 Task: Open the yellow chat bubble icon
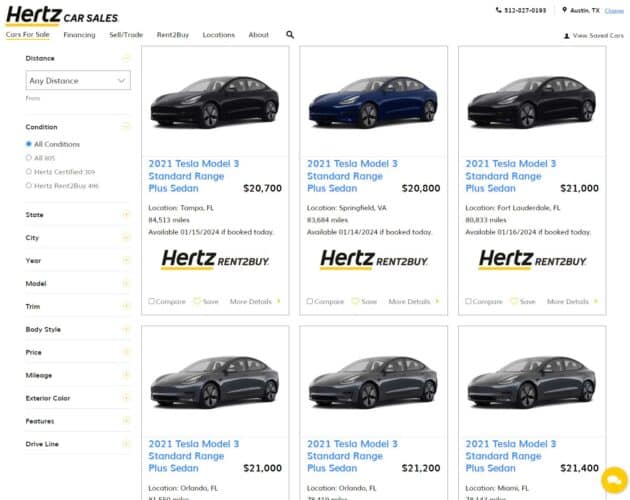pyautogui.click(x=613, y=481)
